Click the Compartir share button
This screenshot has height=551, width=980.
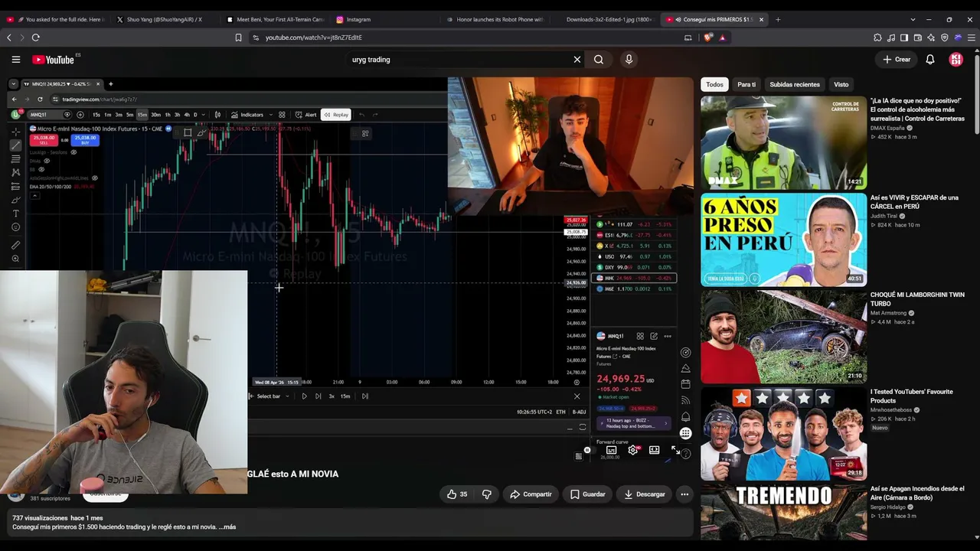pyautogui.click(x=531, y=494)
